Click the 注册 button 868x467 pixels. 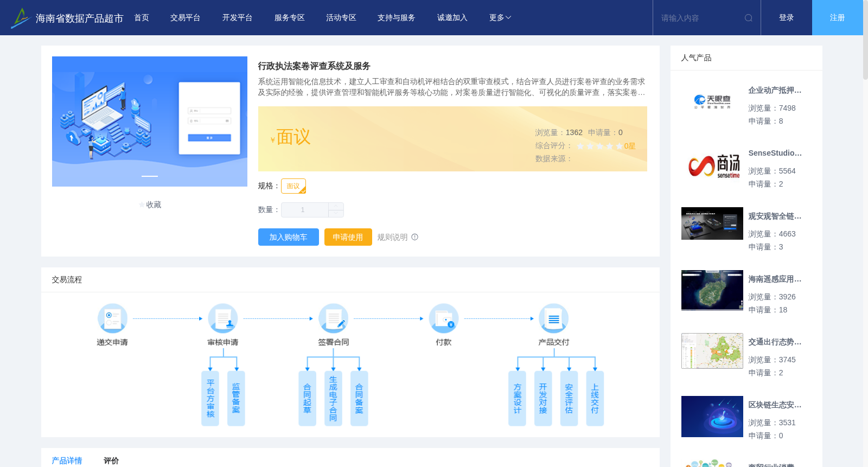point(837,18)
